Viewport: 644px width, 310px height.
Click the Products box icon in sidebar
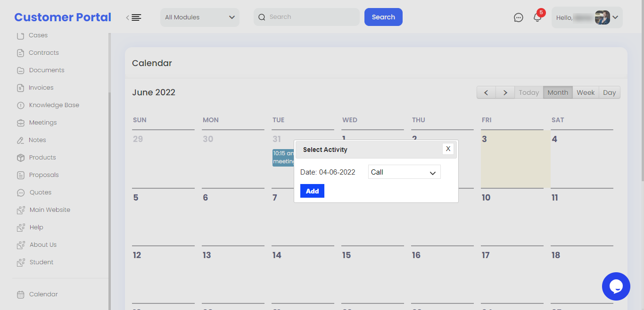click(20, 158)
